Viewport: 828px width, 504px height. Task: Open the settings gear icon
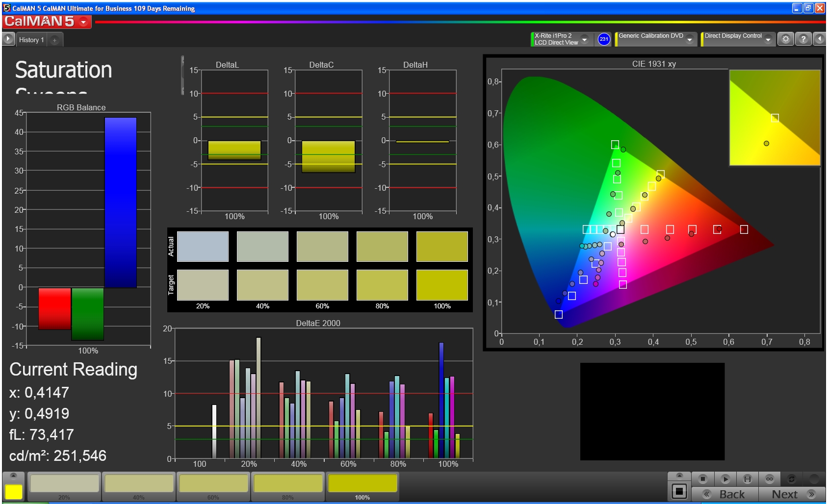pyautogui.click(x=786, y=39)
